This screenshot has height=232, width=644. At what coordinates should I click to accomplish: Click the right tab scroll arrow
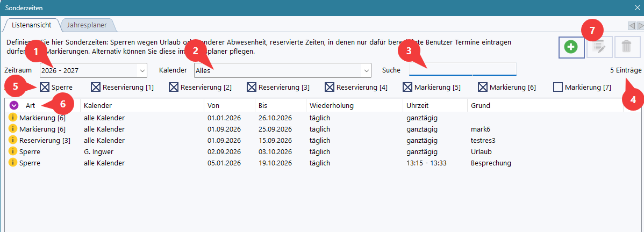coord(640,26)
